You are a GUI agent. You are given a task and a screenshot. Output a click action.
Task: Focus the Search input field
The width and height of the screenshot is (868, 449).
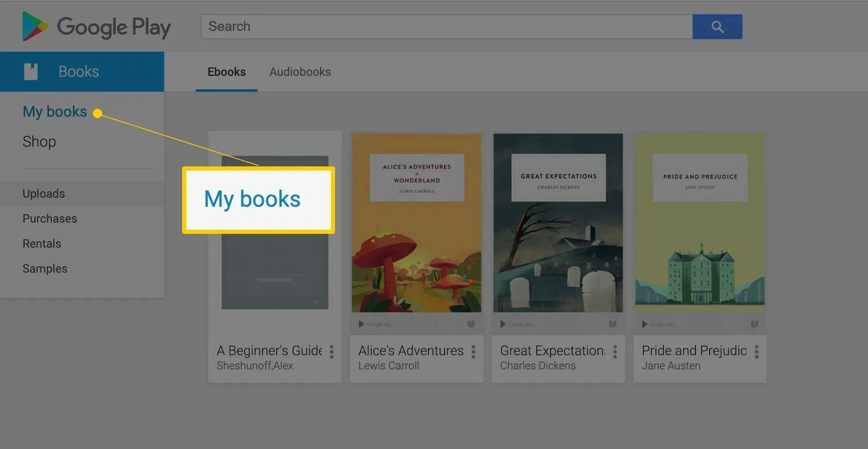coord(447,27)
